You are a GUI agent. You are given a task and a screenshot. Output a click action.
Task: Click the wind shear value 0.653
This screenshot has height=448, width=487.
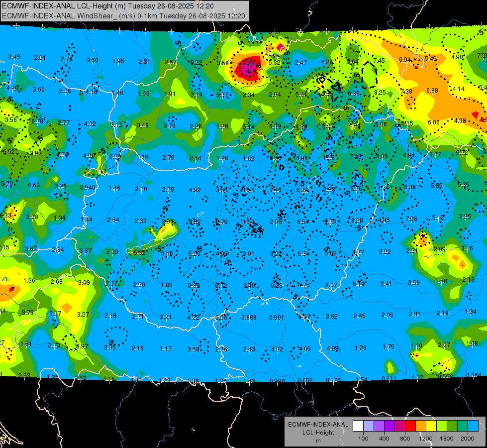(x=305, y=380)
